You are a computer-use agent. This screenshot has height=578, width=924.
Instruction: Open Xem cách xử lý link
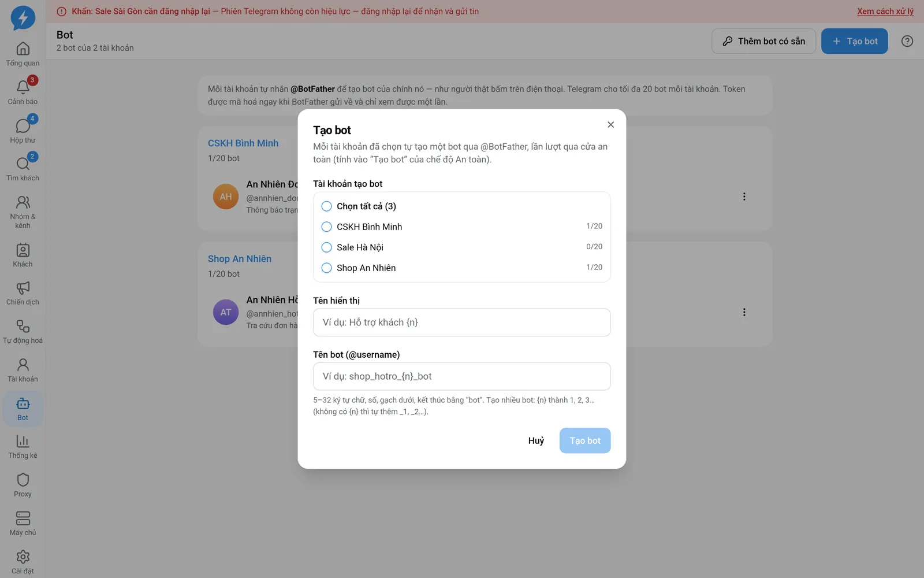[x=885, y=11]
